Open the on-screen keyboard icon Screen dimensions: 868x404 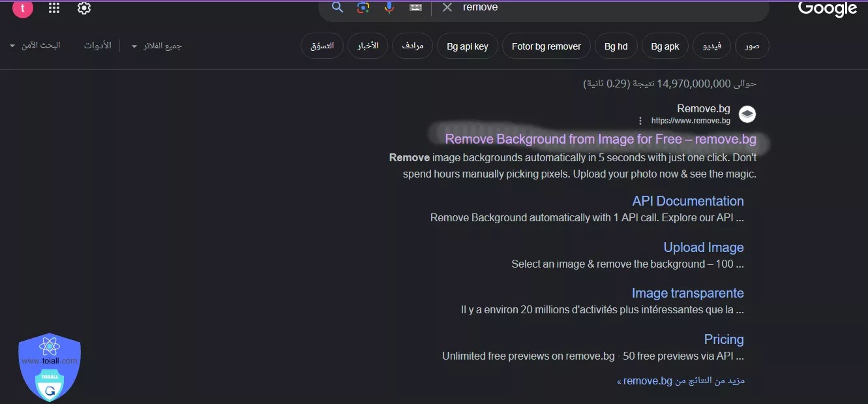[415, 7]
